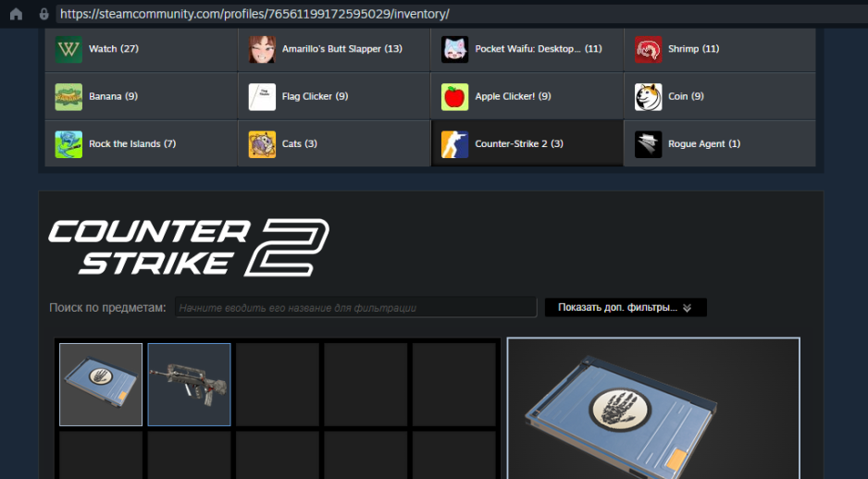Click the Flag Clicker game icon
Screen dimensions: 868x479
pyautogui.click(x=262, y=97)
